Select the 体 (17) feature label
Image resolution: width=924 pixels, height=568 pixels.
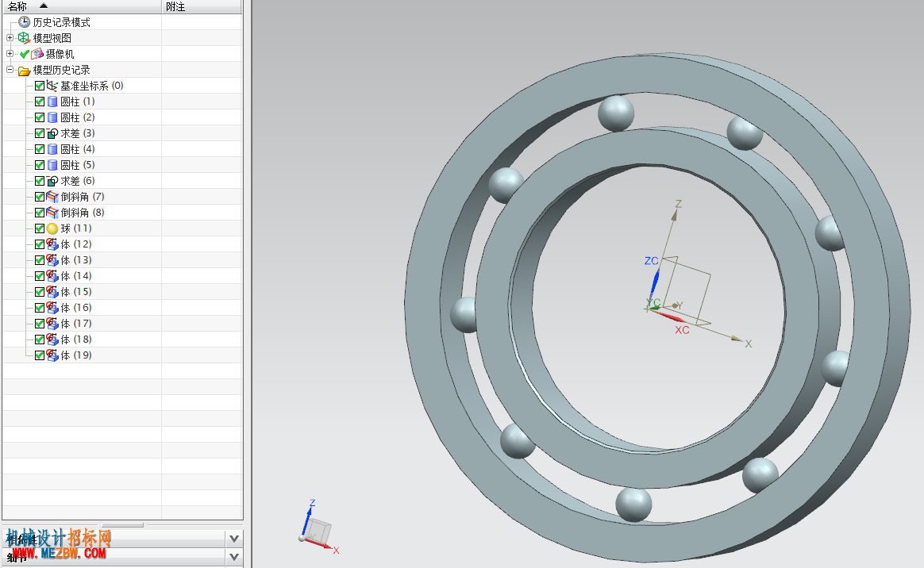[x=76, y=324]
